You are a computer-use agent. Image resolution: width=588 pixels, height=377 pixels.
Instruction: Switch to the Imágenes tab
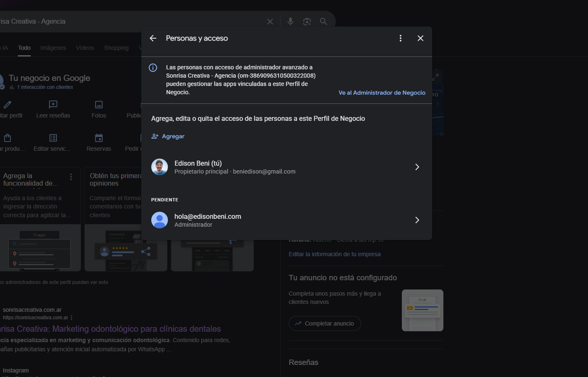[53, 48]
